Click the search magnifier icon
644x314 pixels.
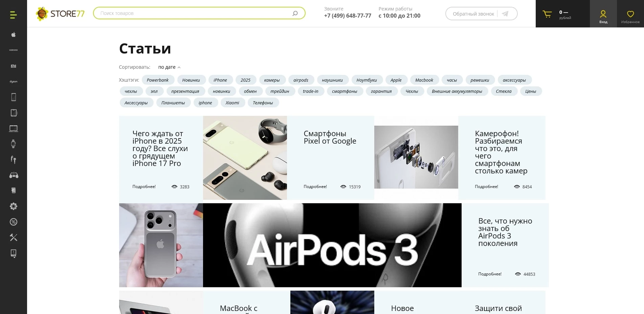click(295, 13)
